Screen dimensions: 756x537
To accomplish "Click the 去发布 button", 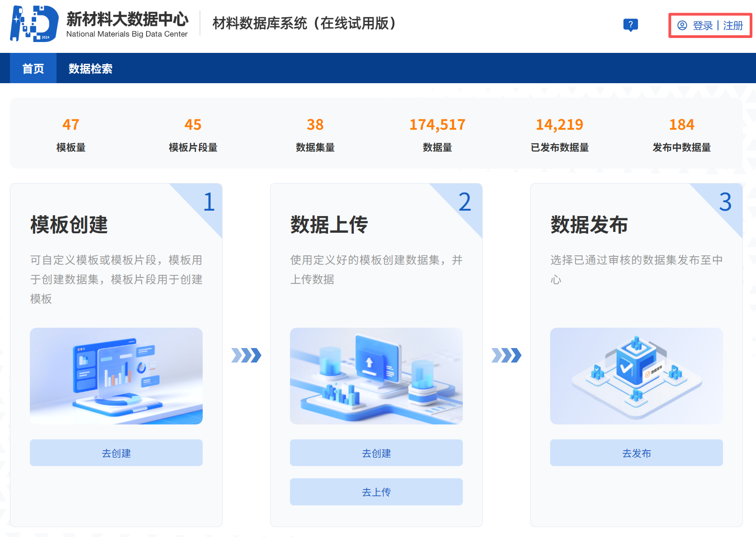I will (636, 452).
